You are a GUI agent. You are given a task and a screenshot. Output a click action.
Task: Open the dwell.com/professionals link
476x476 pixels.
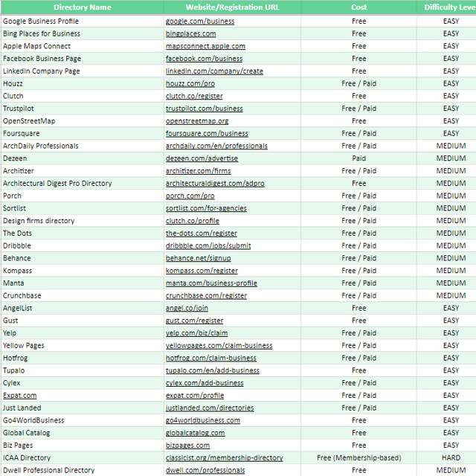point(205,470)
